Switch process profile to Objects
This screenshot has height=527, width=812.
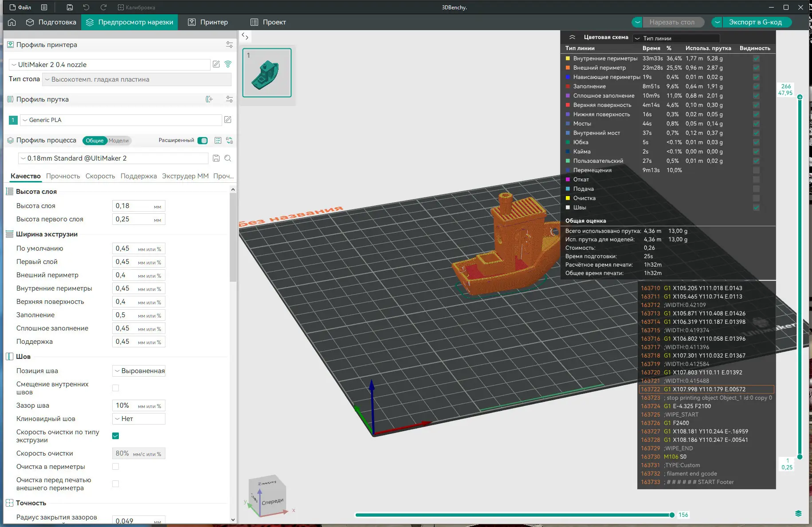tap(119, 141)
